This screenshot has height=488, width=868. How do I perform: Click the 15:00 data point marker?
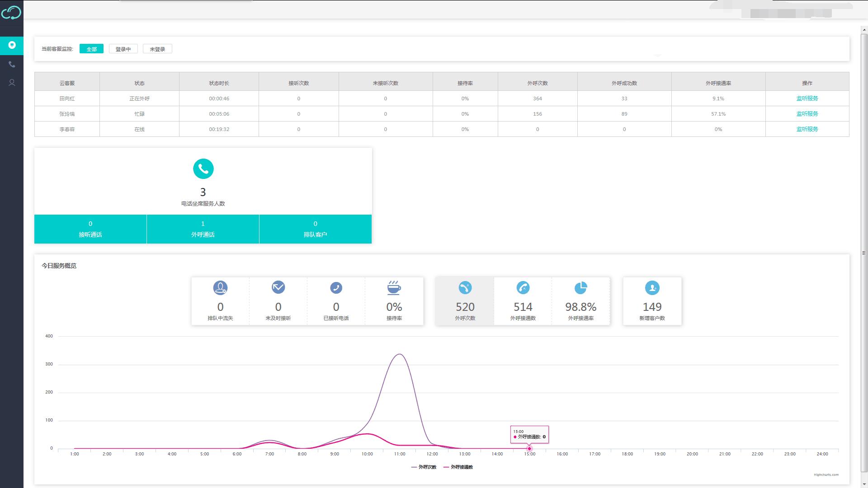tap(529, 449)
